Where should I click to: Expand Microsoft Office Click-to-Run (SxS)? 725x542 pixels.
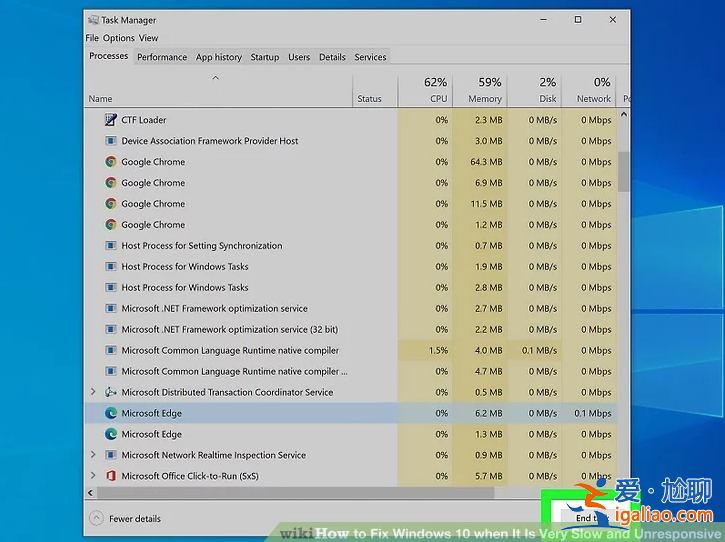tap(93, 475)
